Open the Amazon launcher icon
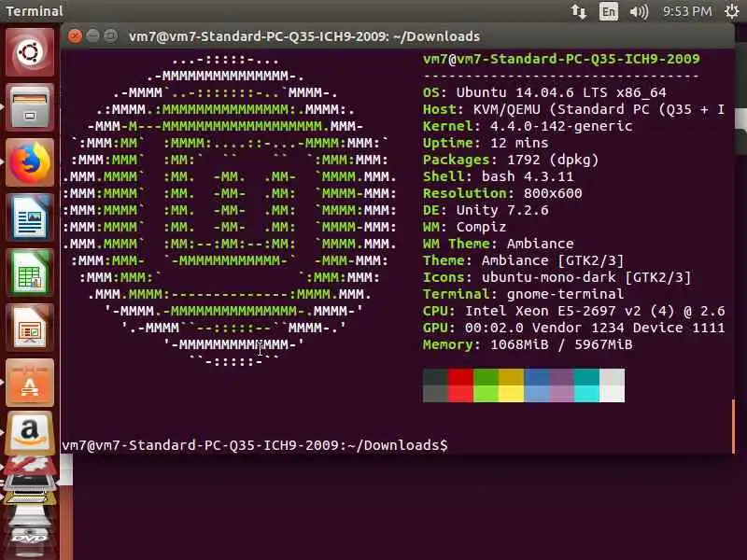747x560 pixels. (x=30, y=432)
